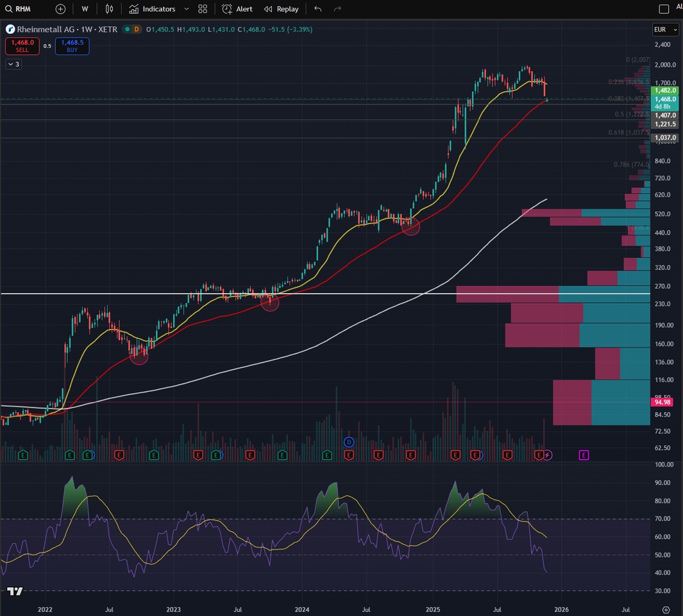The height and width of the screenshot is (616, 683).
Task: Click the blue dividend D marker
Action: pos(349,442)
